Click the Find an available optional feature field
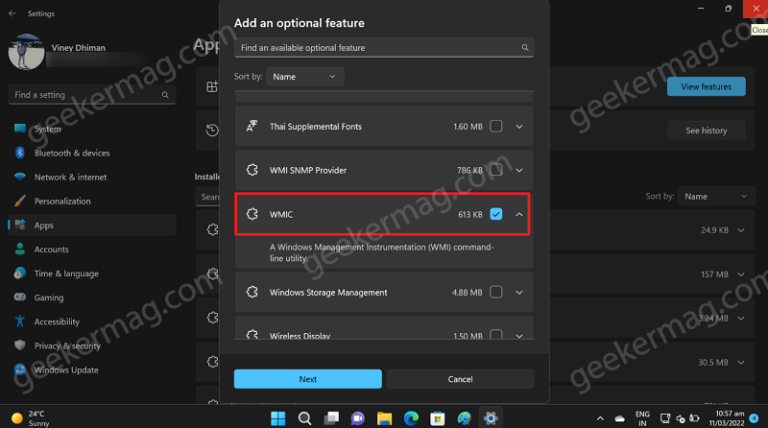 tap(375, 48)
